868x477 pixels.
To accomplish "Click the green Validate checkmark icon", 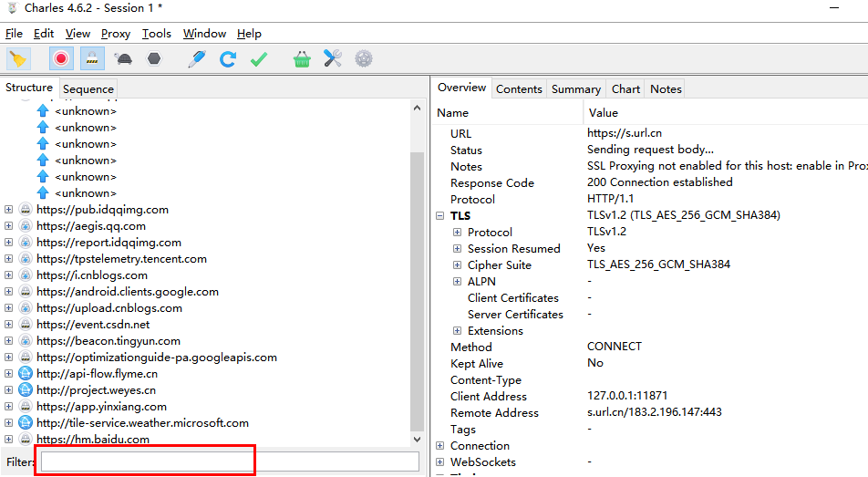I will [x=259, y=58].
